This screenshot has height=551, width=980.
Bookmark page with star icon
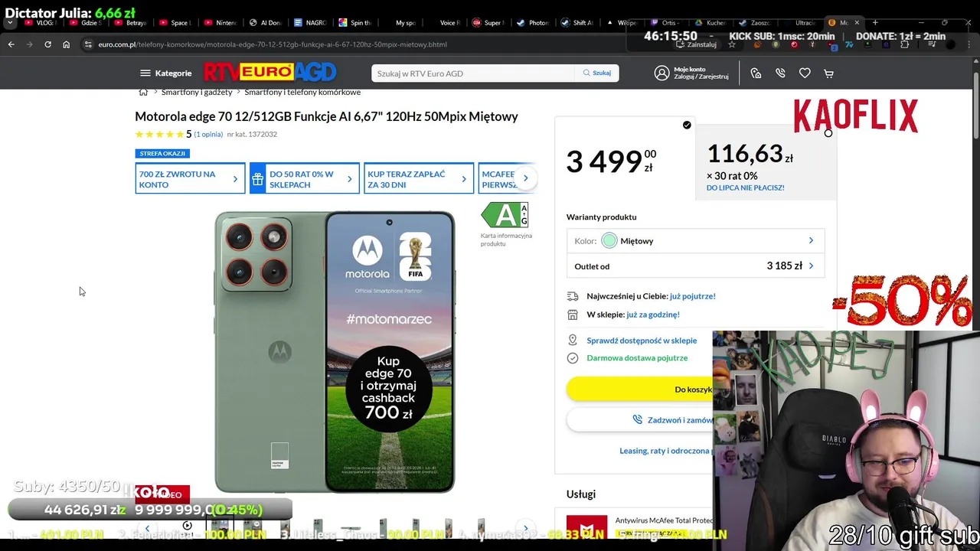click(732, 44)
